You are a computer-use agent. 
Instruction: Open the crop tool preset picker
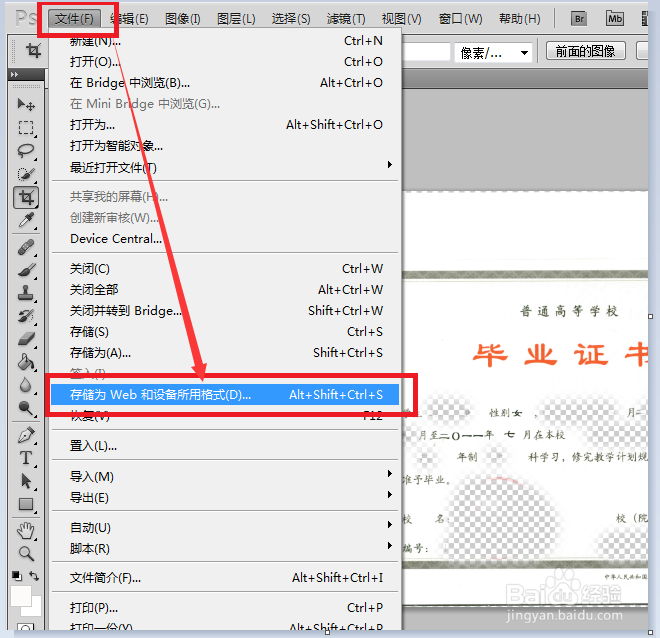coord(33,51)
